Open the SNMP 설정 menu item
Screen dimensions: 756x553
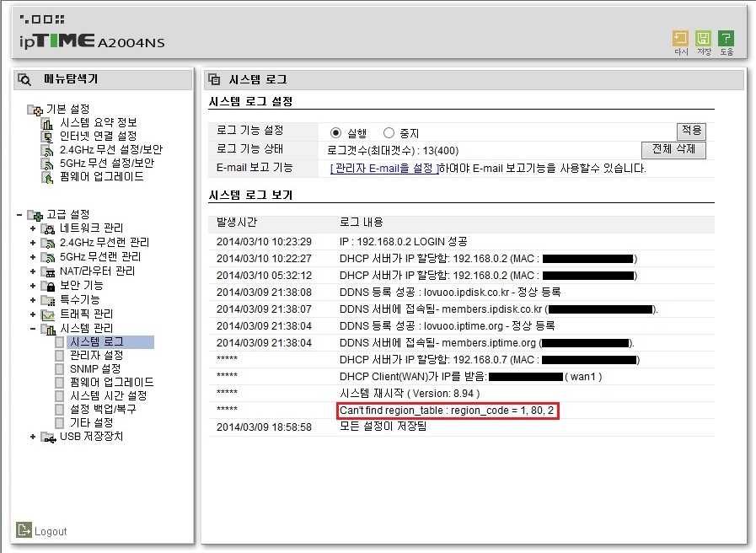[95, 369]
